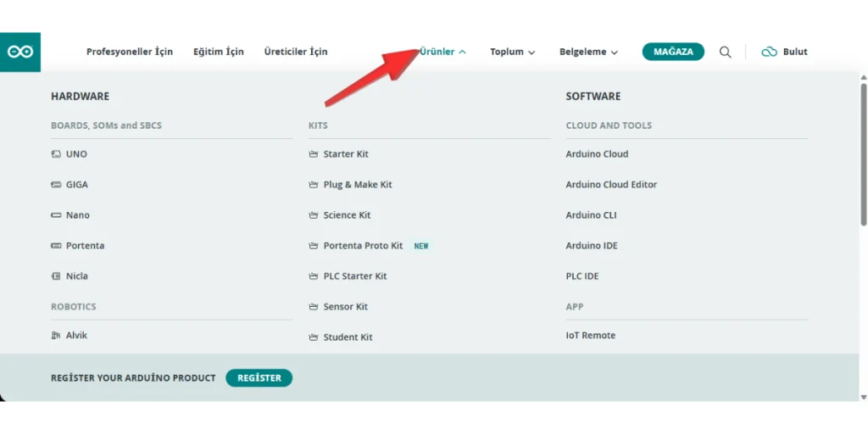Click the kit icon beside Student Kit

click(x=314, y=337)
